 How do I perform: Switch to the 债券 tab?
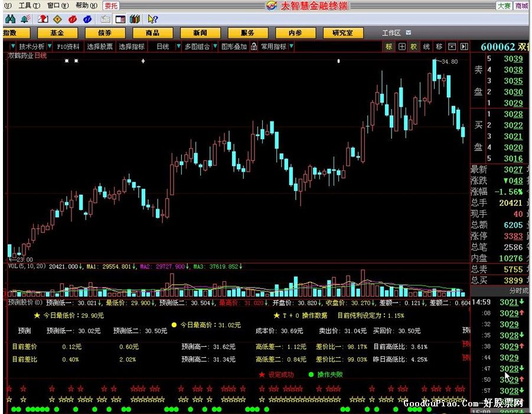click(105, 33)
